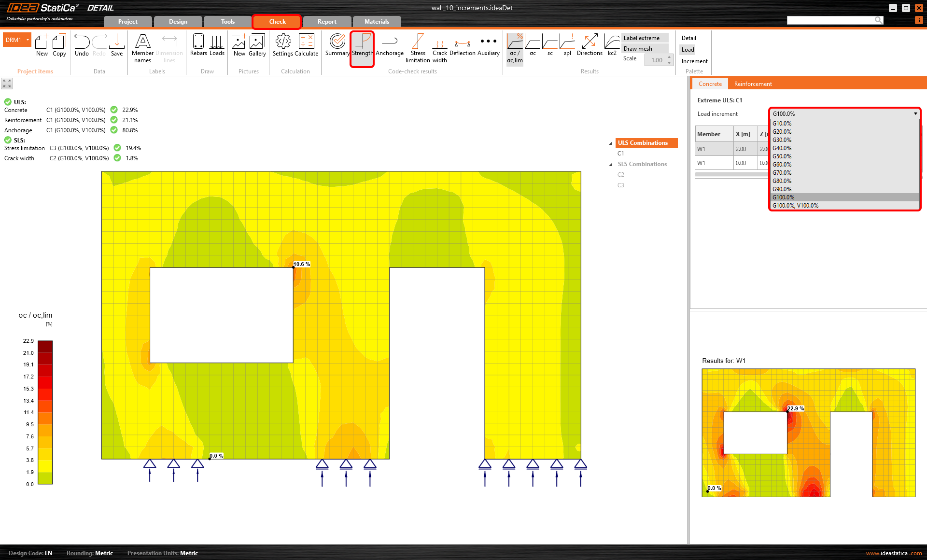The image size is (927, 560).
Task: Show Anchorage check results
Action: 389,46
